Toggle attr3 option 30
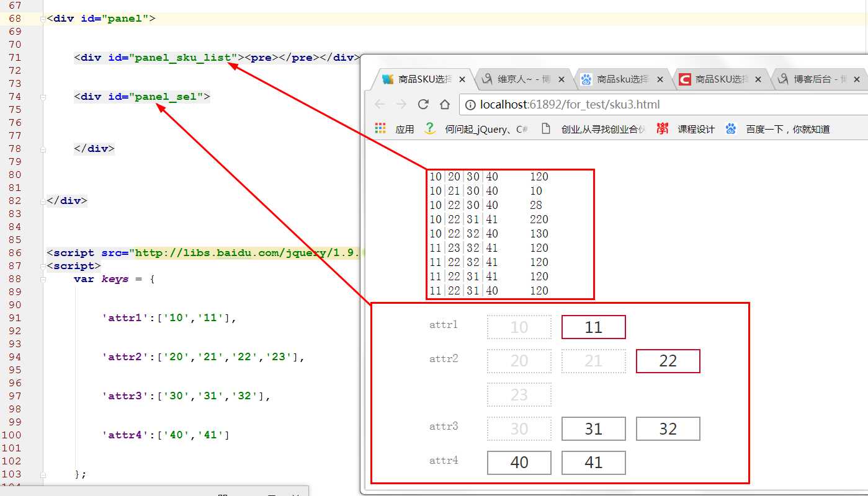The width and height of the screenshot is (868, 496). click(x=519, y=429)
